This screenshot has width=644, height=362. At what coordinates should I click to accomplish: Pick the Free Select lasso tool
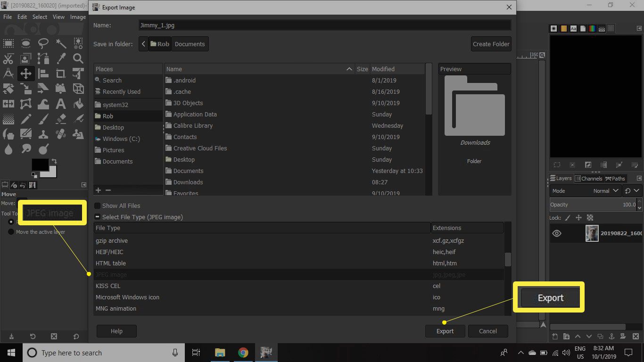(43, 44)
